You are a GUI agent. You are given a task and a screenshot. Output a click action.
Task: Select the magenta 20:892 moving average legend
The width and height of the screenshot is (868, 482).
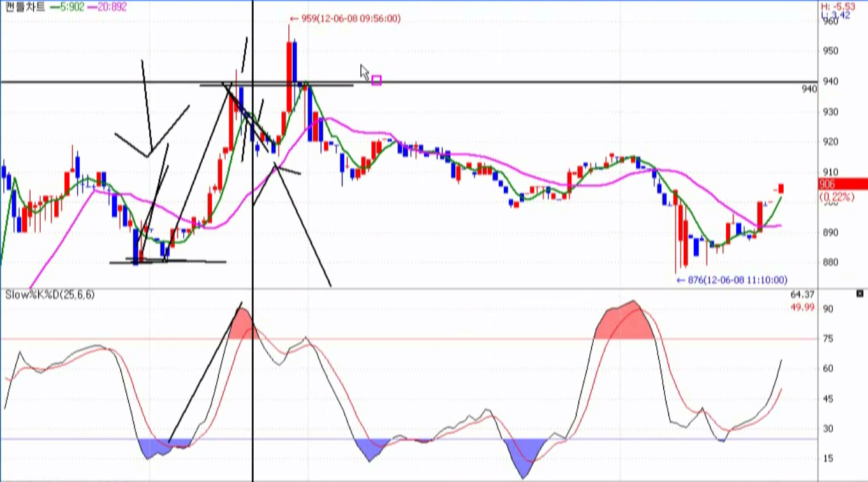click(107, 7)
